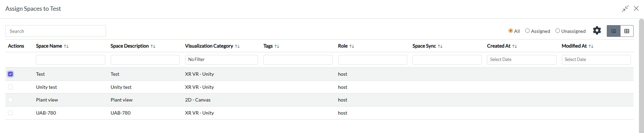Sort by Space Sync arrows icon
This screenshot has height=133, width=644.
[440, 46]
